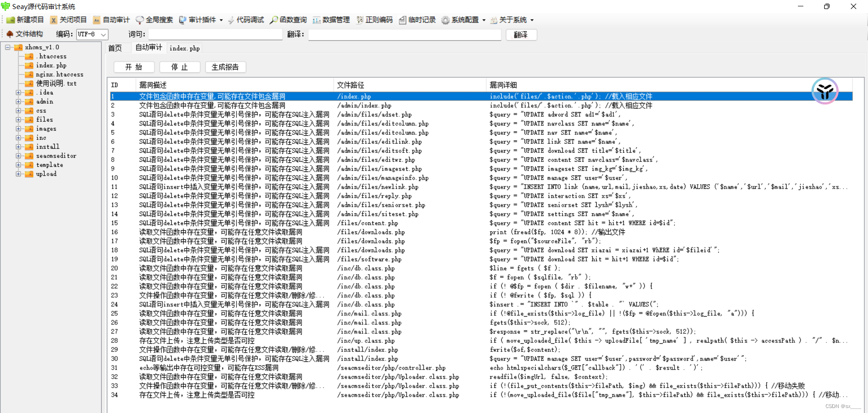Expand the css folder node

19,110
